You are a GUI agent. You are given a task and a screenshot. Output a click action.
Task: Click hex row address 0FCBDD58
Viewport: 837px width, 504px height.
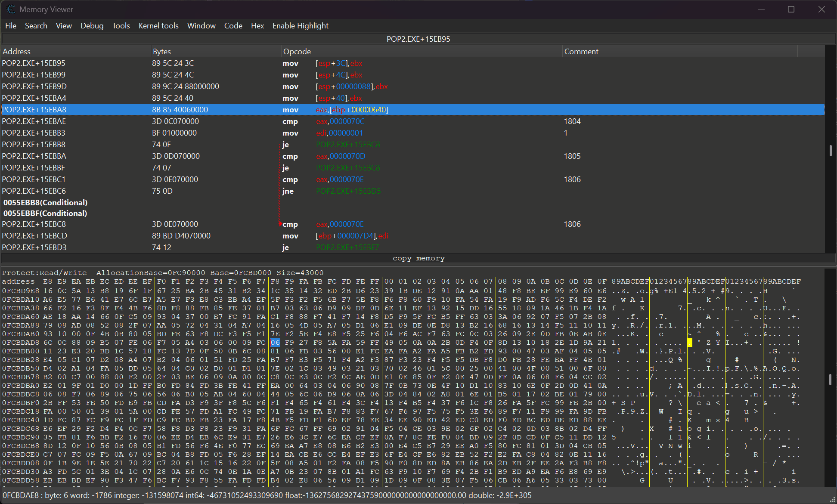coord(21,480)
